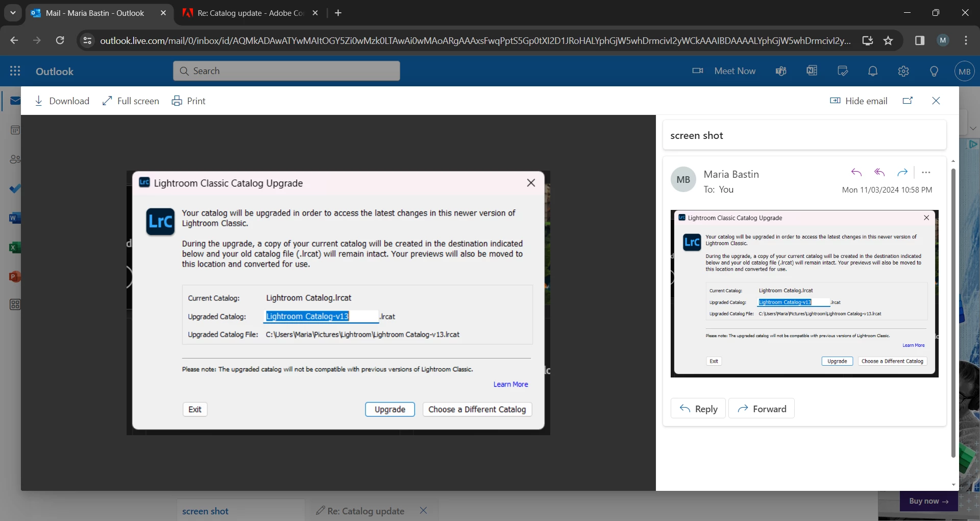
Task: Focus the Outlook Search box
Action: 286,71
